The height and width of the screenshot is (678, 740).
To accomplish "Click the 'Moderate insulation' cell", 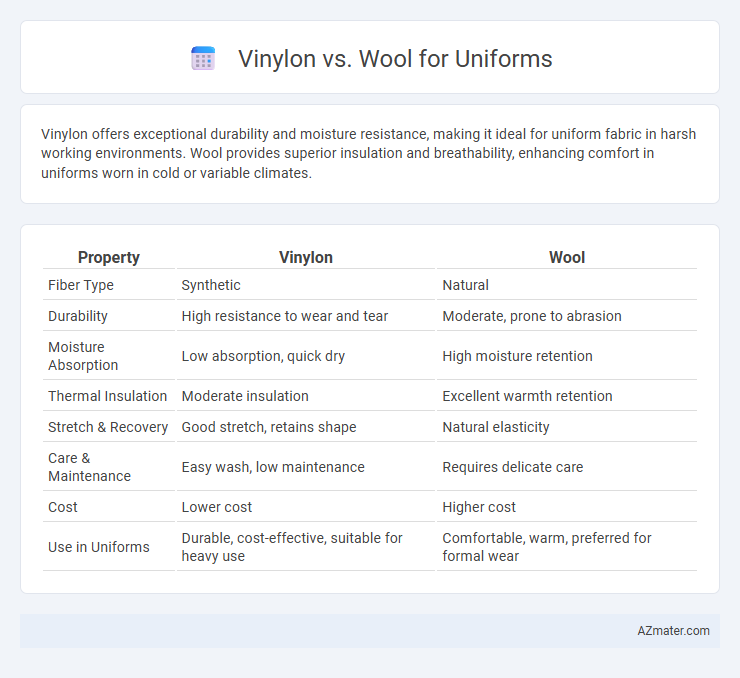I will click(245, 396).
